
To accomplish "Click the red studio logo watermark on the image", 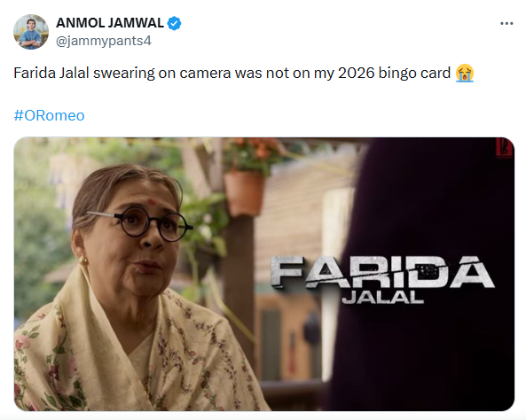I will coord(504,148).
